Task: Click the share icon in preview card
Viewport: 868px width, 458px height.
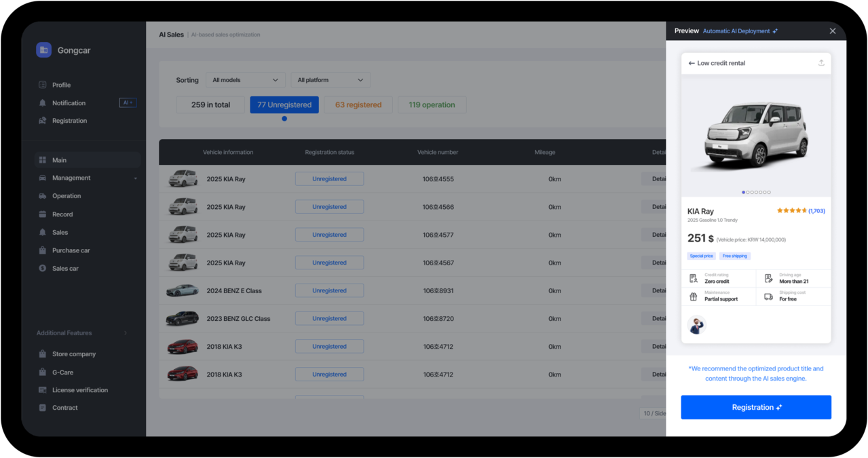Action: pyautogui.click(x=821, y=63)
